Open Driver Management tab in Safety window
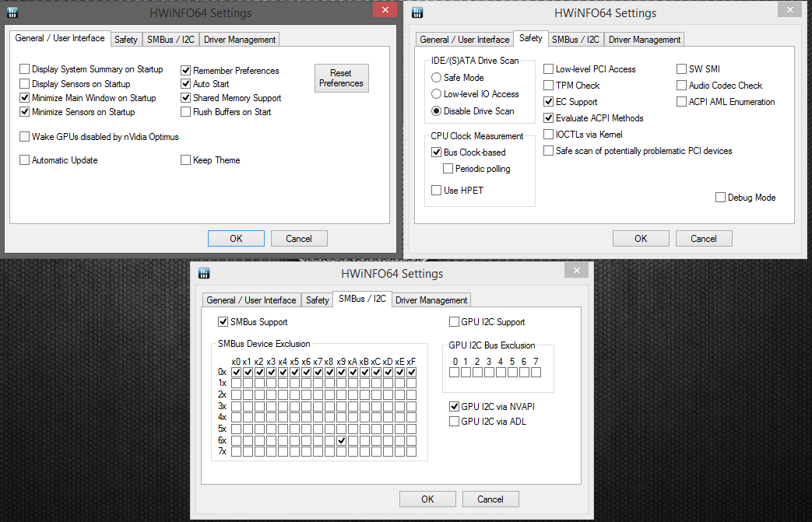The width and height of the screenshot is (812, 522). pyautogui.click(x=644, y=40)
